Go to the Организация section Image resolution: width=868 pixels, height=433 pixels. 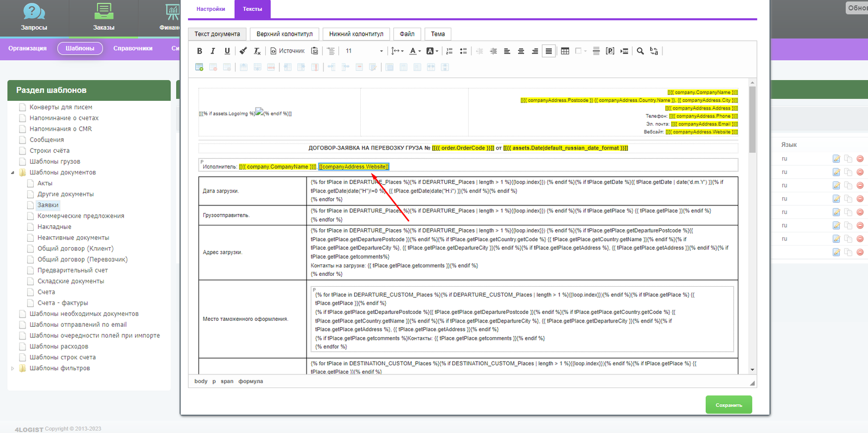pyautogui.click(x=27, y=48)
